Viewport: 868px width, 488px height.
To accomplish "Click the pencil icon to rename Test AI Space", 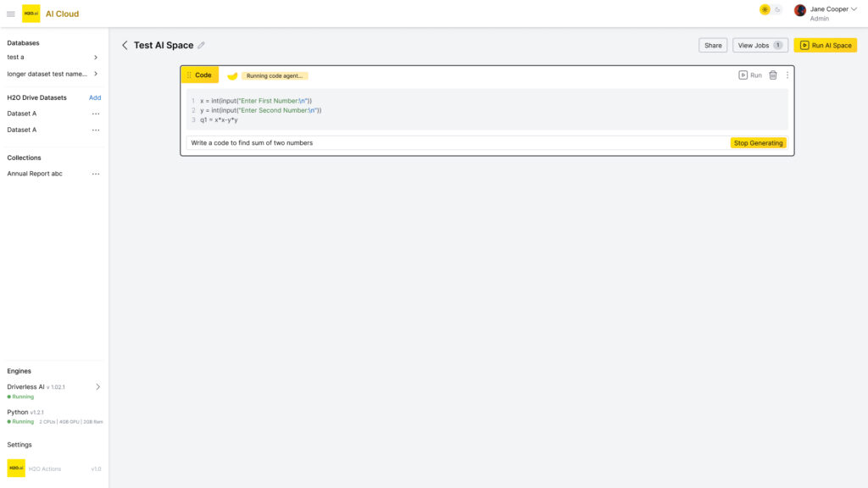I will click(201, 46).
